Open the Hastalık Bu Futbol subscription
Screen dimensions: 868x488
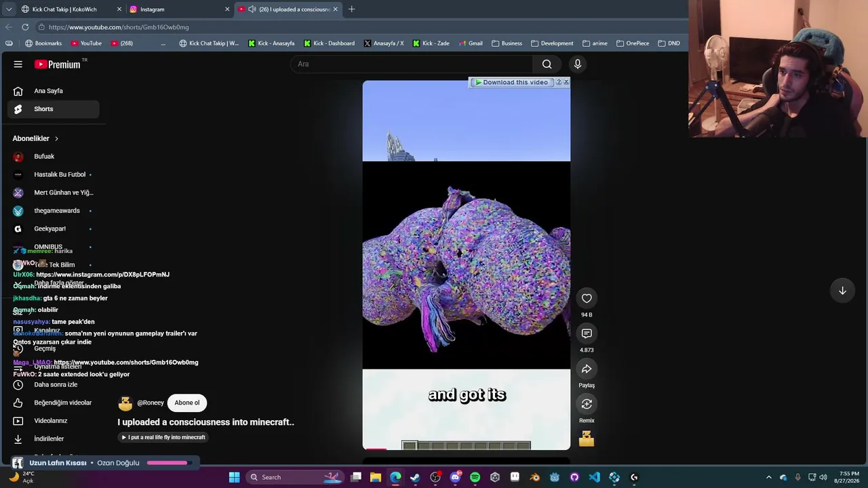pos(54,175)
